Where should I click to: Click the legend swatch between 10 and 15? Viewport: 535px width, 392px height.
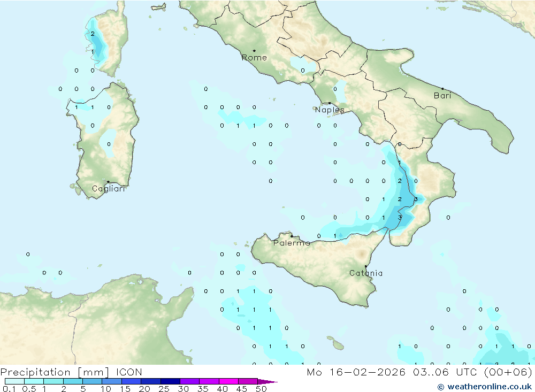(x=112, y=381)
